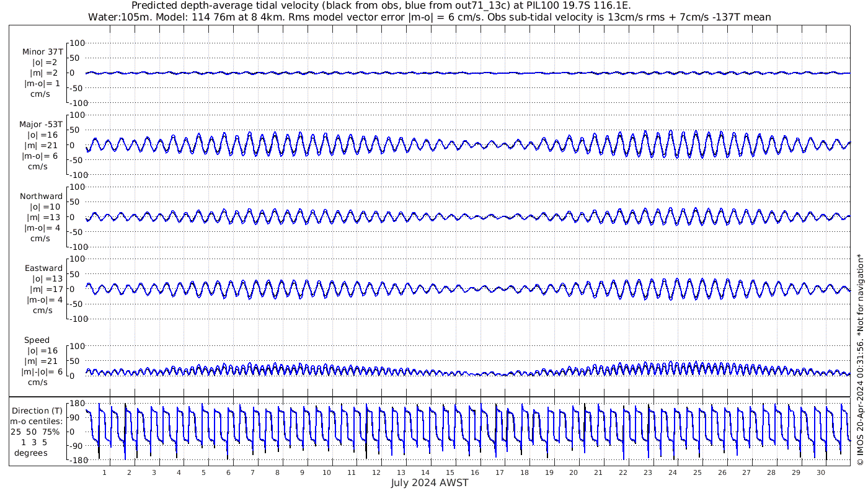Viewport: 868px width, 496px height.
Task: Click the vertical IMOS copyright notice
Action: [860, 360]
